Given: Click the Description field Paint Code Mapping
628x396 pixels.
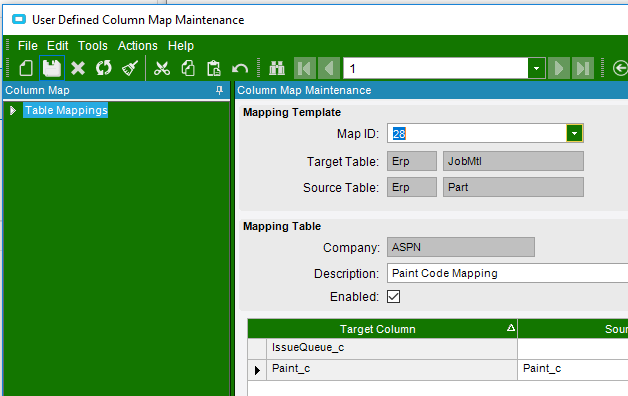Looking at the screenshot, I should point(507,273).
